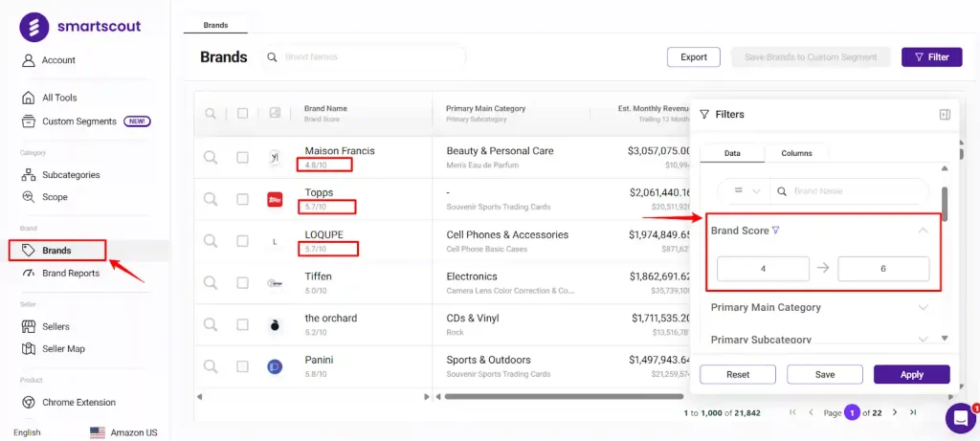Go to the next page of results
This screenshot has height=441, width=980.
[895, 412]
